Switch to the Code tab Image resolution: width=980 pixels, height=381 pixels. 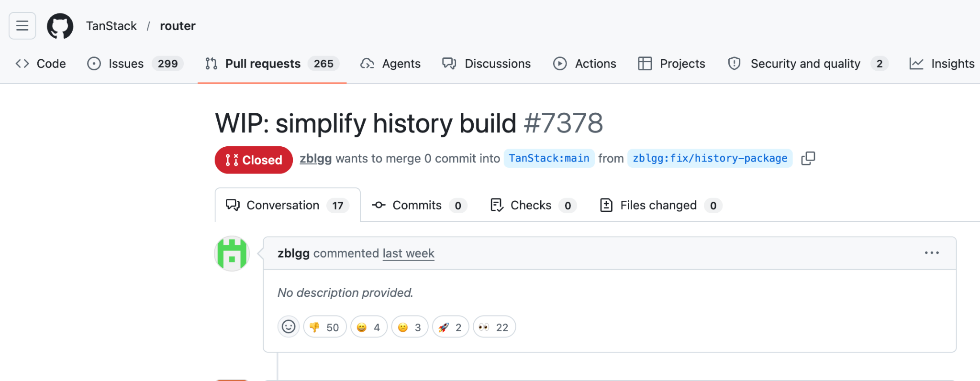click(41, 64)
